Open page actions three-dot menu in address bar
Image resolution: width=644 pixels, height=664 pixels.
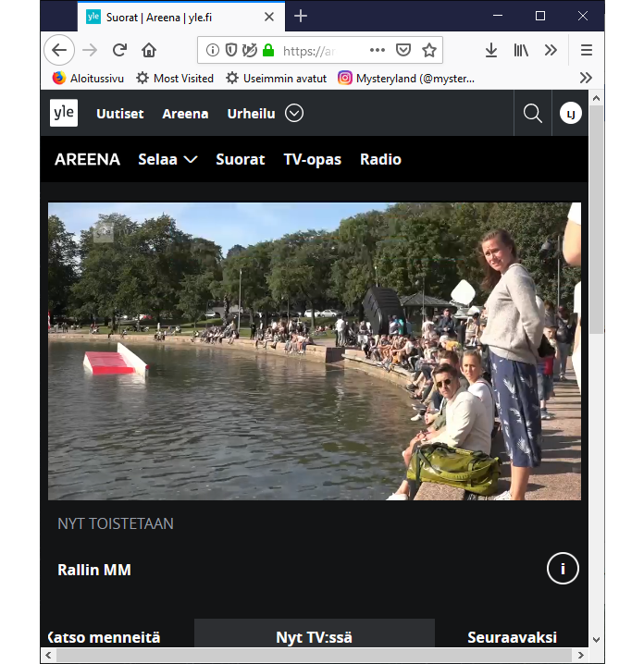pos(378,50)
